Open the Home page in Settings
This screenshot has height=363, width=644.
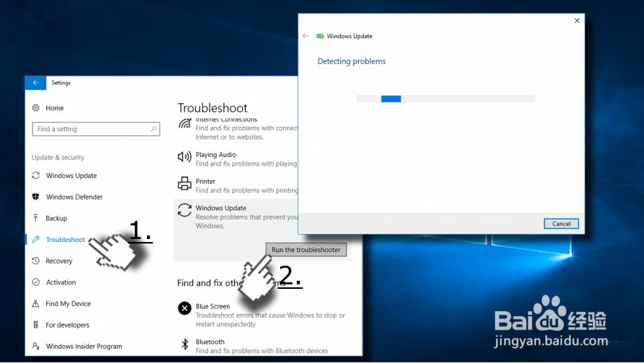pyautogui.click(x=54, y=108)
